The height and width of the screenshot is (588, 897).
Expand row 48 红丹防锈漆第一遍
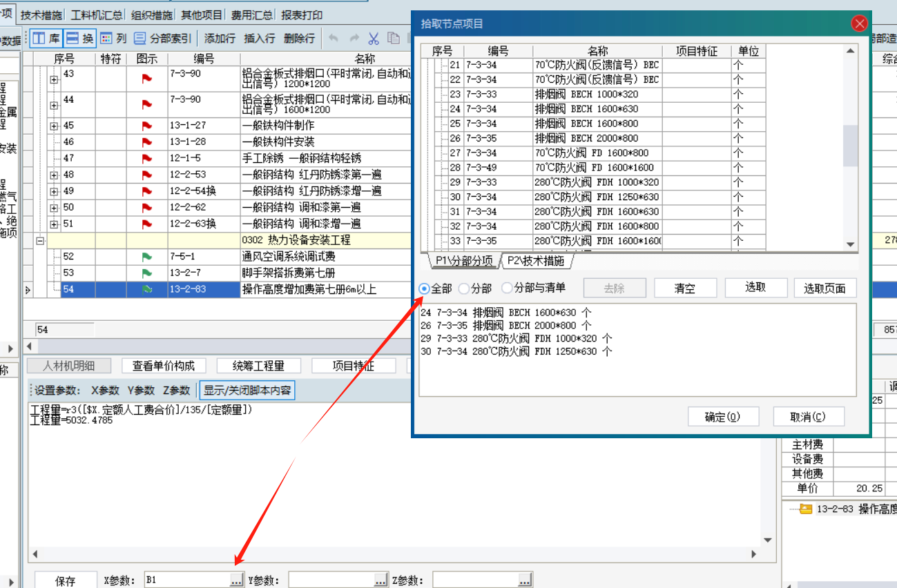(x=54, y=175)
